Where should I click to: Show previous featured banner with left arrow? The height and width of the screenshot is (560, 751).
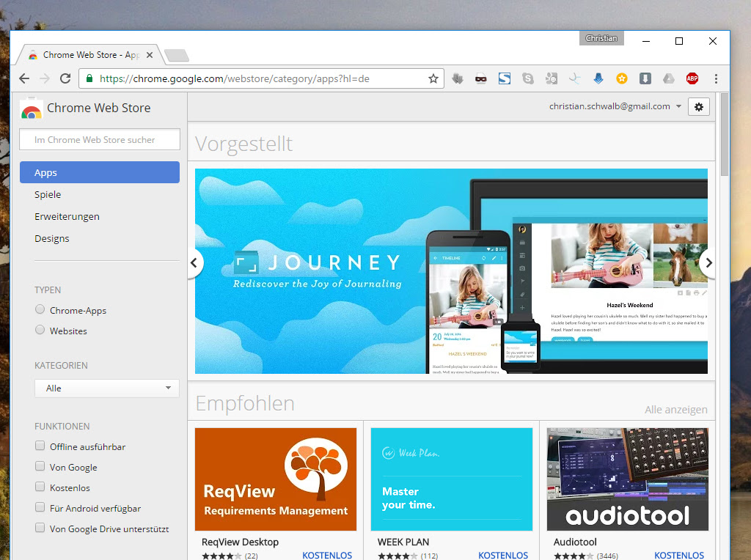pyautogui.click(x=194, y=262)
